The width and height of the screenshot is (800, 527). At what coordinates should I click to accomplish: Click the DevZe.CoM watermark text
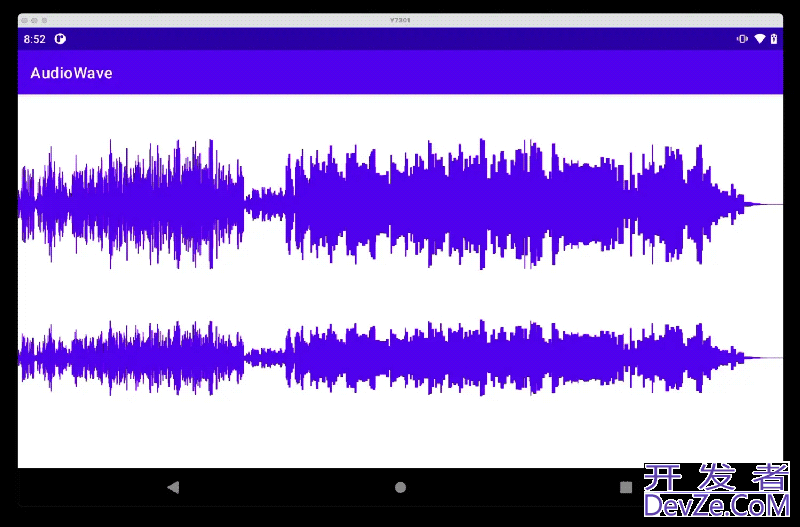pos(716,503)
